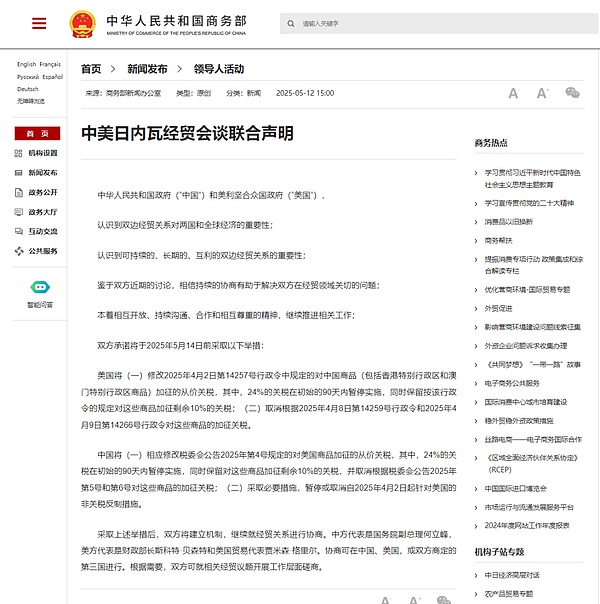The image size is (600, 604).
Task: Open the red hamburger menu icon
Action: [38, 23]
